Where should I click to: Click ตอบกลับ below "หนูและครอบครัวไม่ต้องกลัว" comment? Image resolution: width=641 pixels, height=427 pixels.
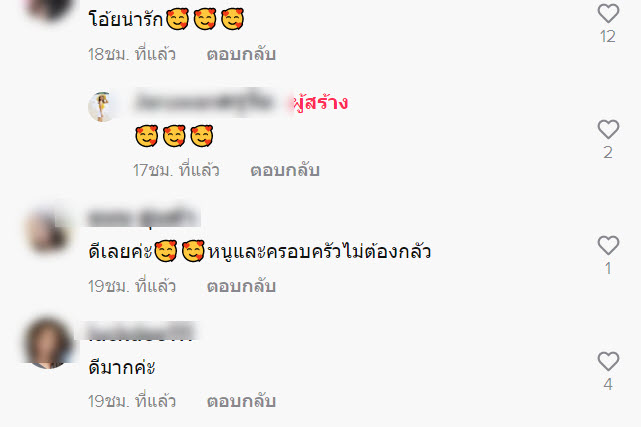pos(241,286)
